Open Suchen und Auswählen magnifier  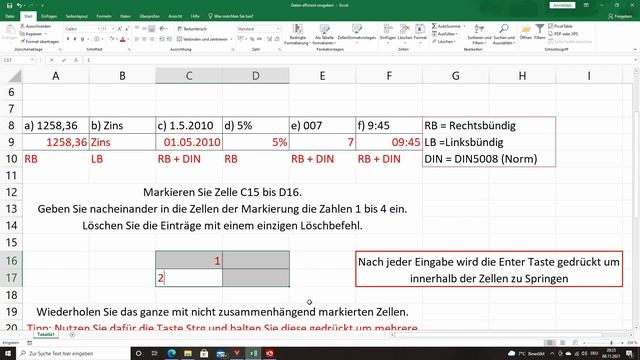pos(504,34)
